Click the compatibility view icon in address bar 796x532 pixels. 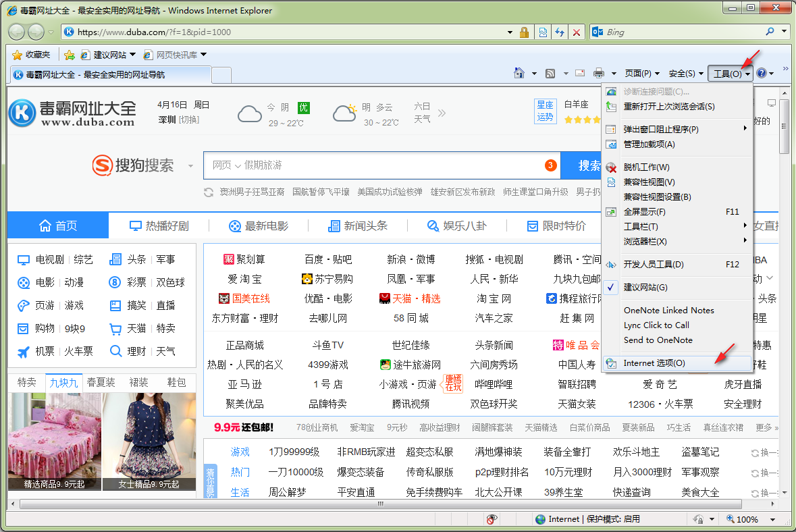543,32
